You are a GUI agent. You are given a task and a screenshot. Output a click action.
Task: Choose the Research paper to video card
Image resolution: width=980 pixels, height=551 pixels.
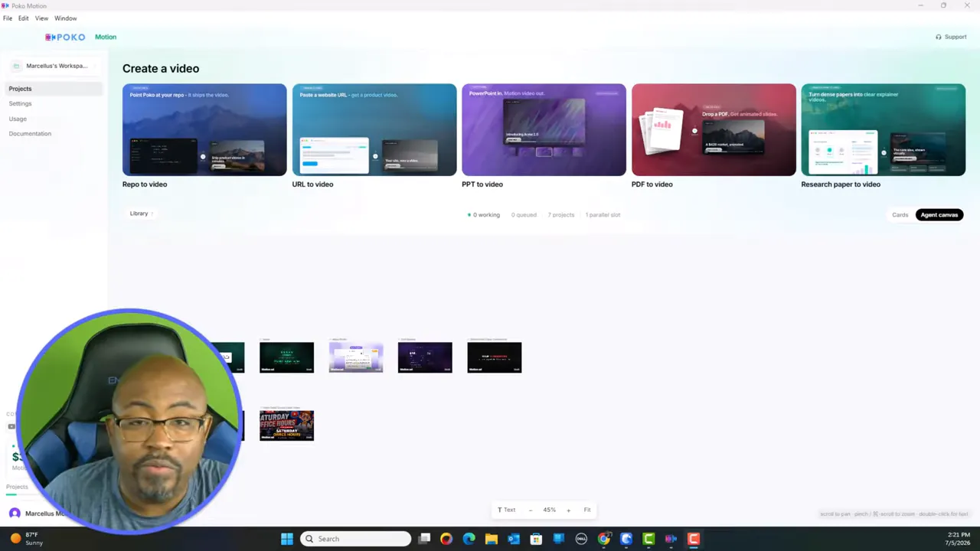884,129
